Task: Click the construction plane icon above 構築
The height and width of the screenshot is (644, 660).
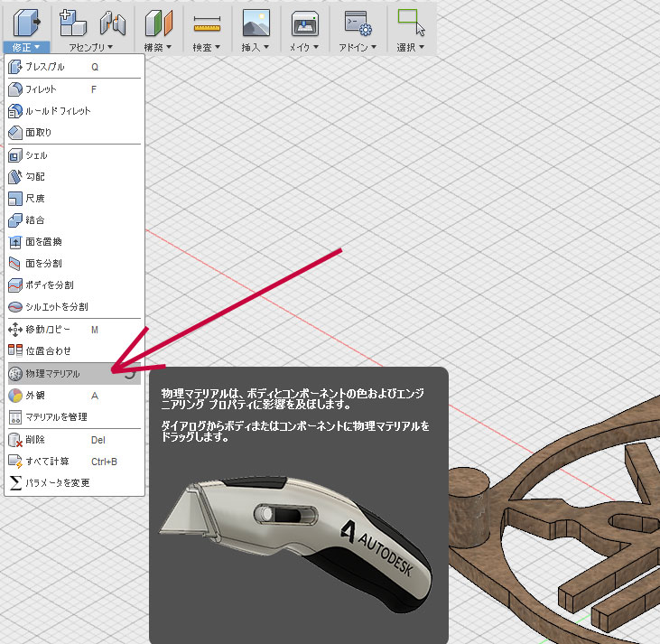Action: click(159, 22)
